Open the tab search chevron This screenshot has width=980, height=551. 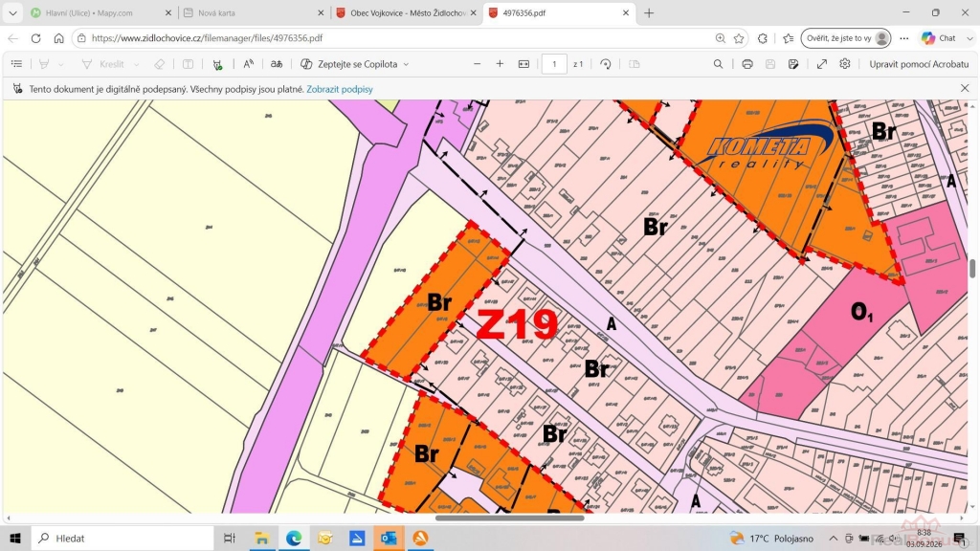12,13
